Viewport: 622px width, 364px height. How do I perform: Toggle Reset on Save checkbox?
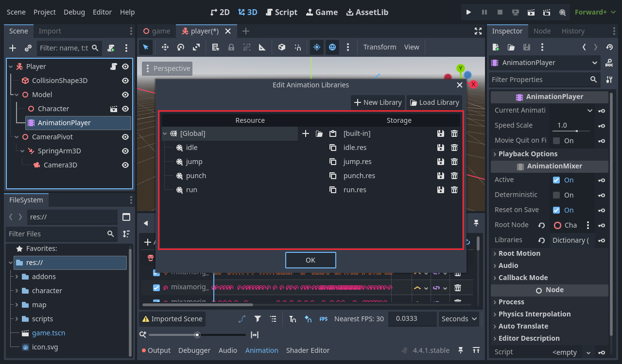[x=556, y=210]
